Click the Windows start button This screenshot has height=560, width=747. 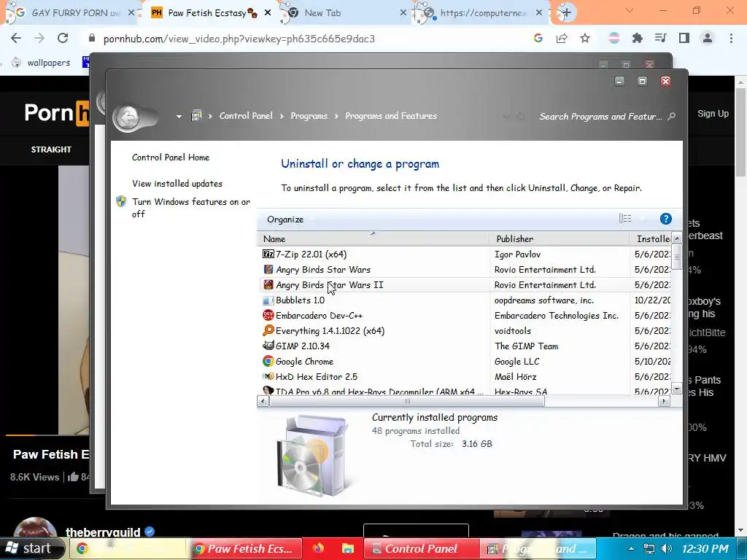pos(31,548)
